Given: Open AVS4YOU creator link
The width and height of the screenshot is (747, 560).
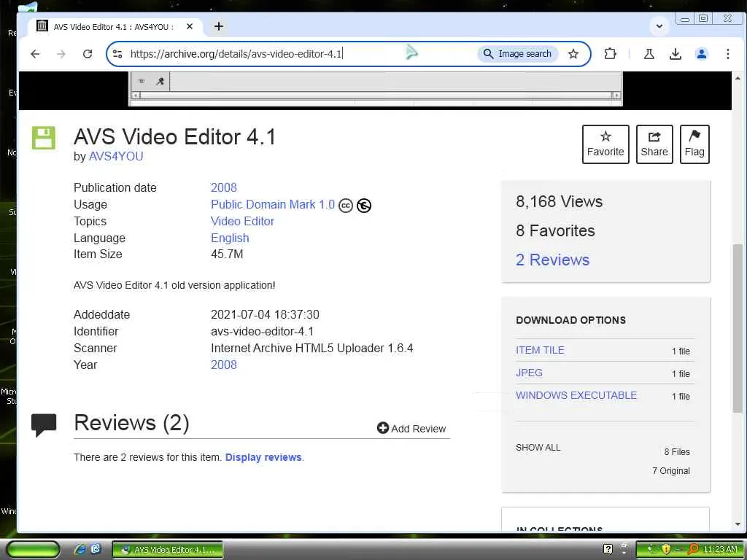Looking at the screenshot, I should 116,156.
